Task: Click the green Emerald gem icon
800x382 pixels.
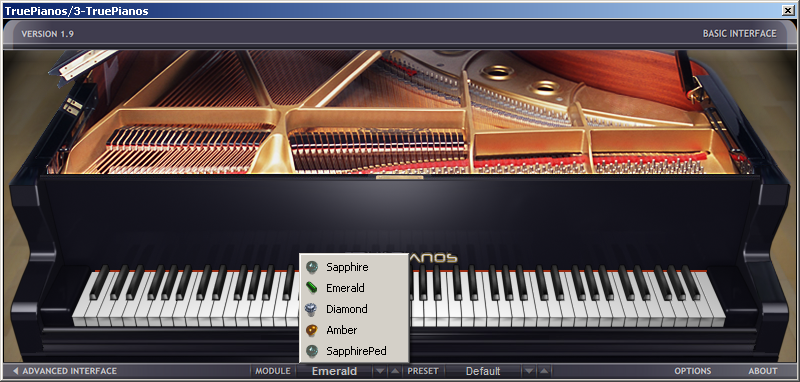Action: pos(311,288)
